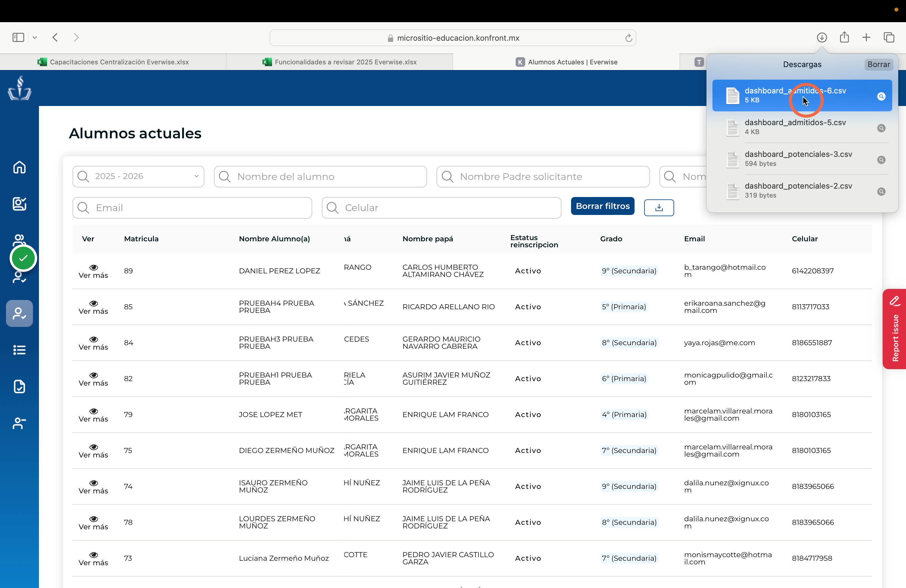Image resolution: width=906 pixels, height=588 pixels.
Task: Show dashboard_admitidos-6.csv in Finder
Action: point(881,96)
